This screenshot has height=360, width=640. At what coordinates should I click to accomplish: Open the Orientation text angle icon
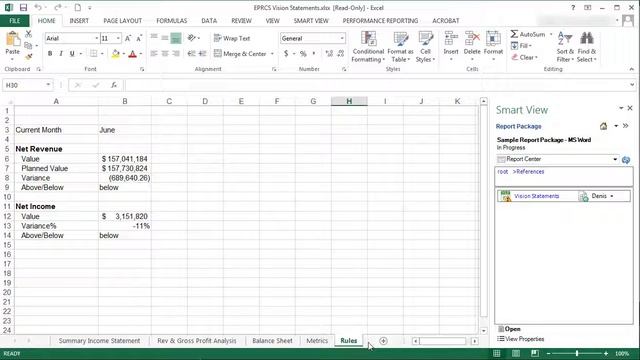tap(192, 38)
